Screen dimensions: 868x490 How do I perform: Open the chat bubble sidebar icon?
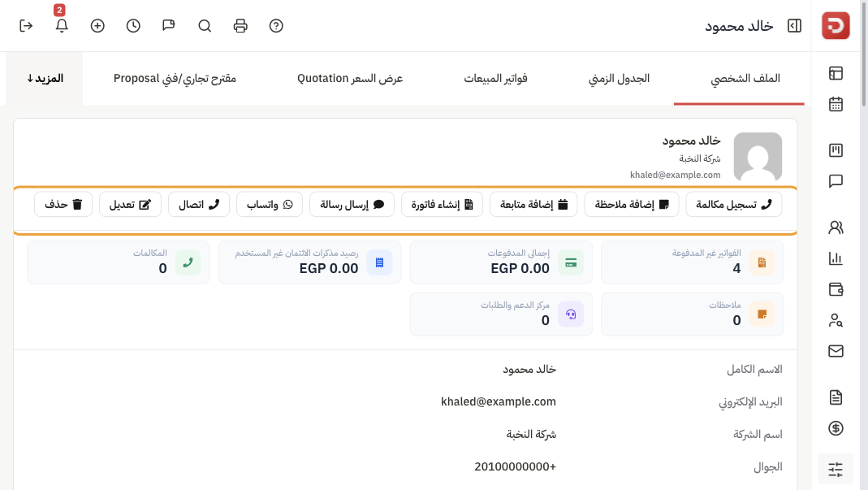836,181
